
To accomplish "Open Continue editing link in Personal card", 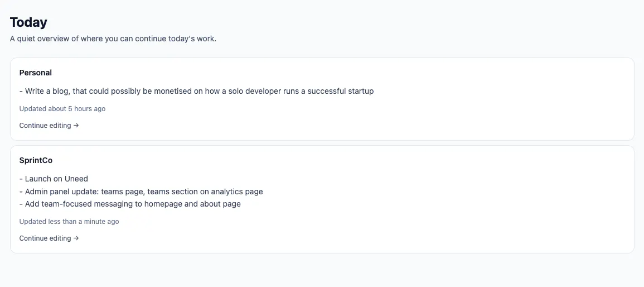I will (49, 126).
